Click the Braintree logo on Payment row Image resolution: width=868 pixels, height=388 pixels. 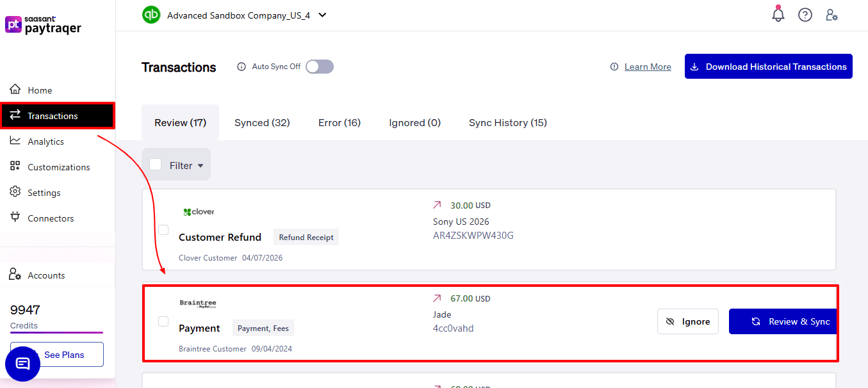[198, 303]
